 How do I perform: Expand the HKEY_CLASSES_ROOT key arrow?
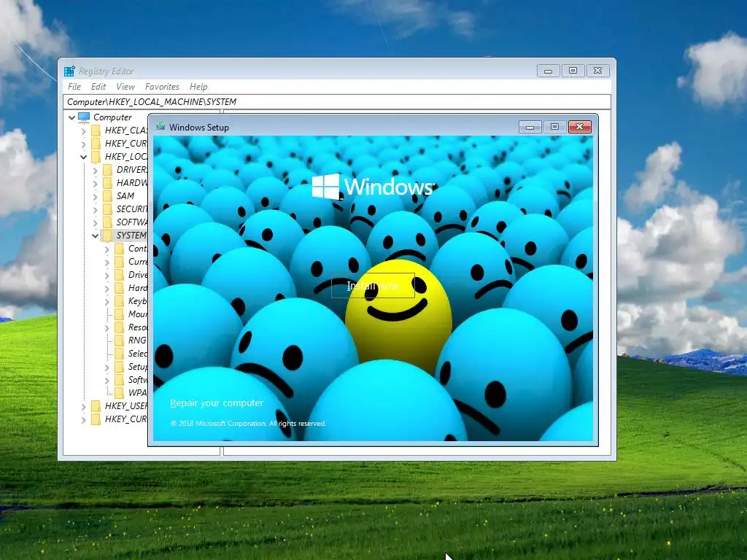coord(83,131)
